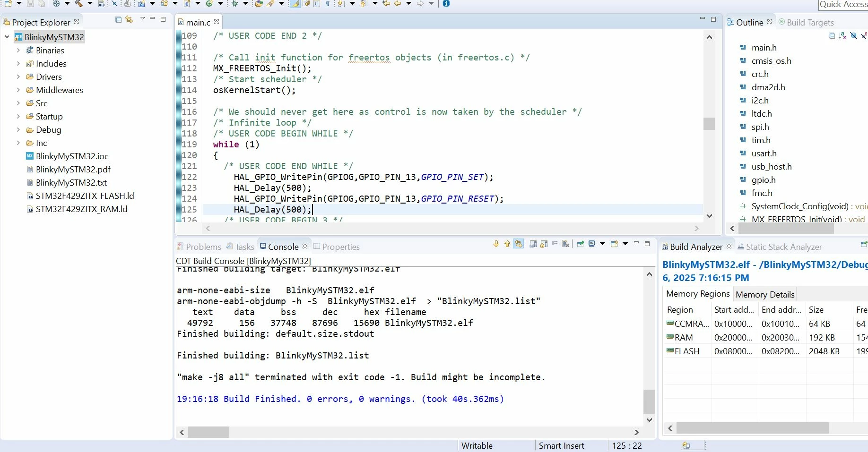Click Collapse All in Project Explorer
Viewport: 868px width, 452px height.
point(118,19)
